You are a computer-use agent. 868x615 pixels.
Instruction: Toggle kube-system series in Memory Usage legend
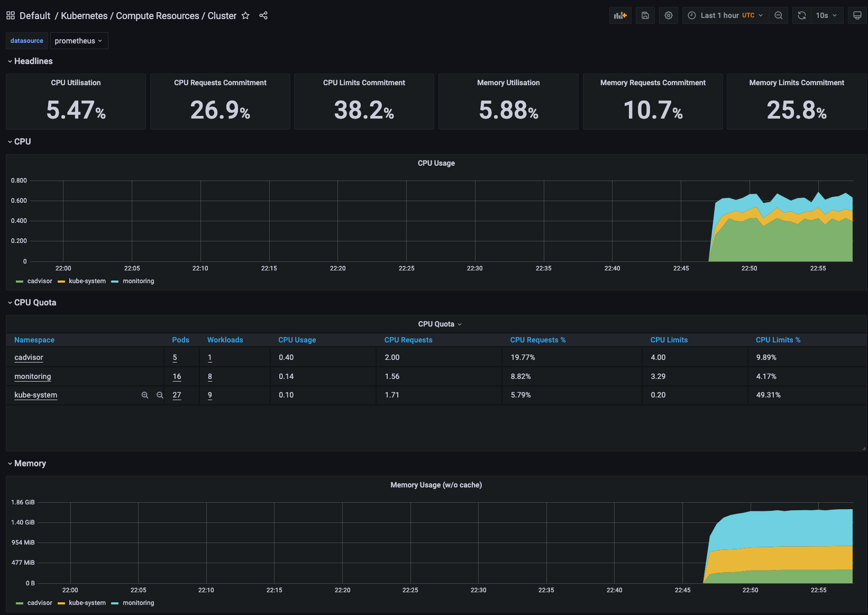click(87, 603)
